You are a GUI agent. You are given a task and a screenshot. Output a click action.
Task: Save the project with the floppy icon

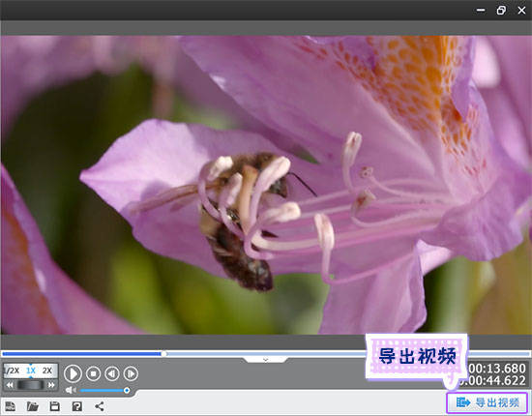point(54,405)
